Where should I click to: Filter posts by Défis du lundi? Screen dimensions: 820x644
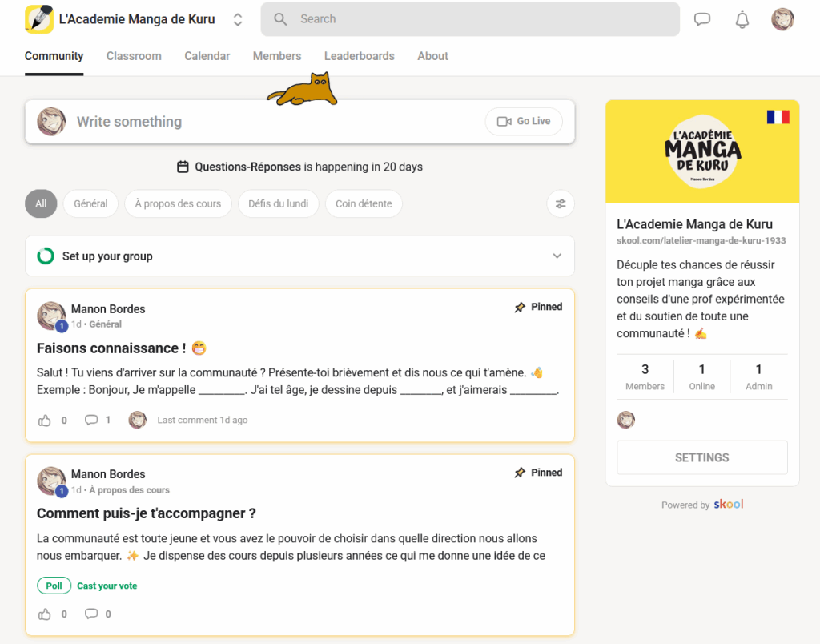point(278,203)
